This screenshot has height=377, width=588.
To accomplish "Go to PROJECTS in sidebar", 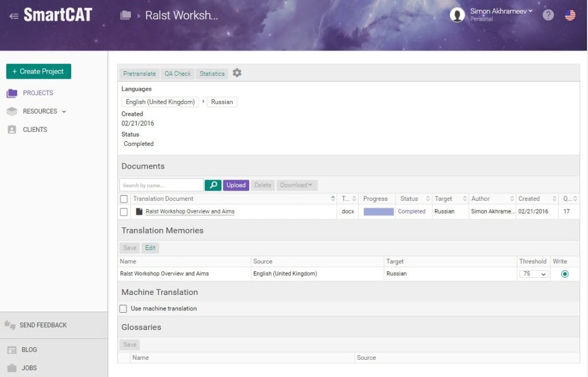I will [38, 93].
